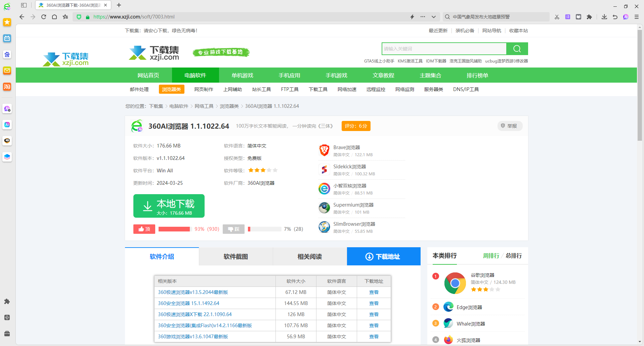Click 查看 for 360安全浏览器 15.1.1492.64
Viewport: 644px width, 346px height.
point(374,303)
